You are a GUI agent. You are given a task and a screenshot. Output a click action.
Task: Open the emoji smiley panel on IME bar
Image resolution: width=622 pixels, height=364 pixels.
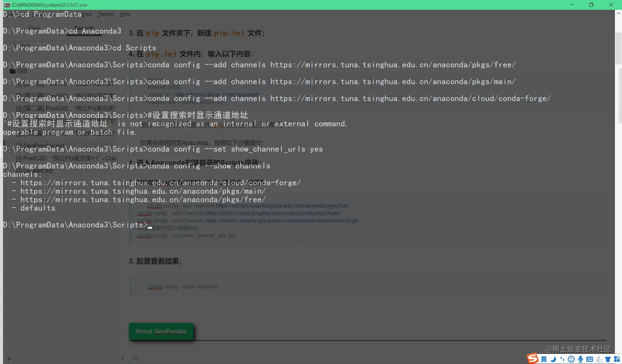(x=571, y=359)
